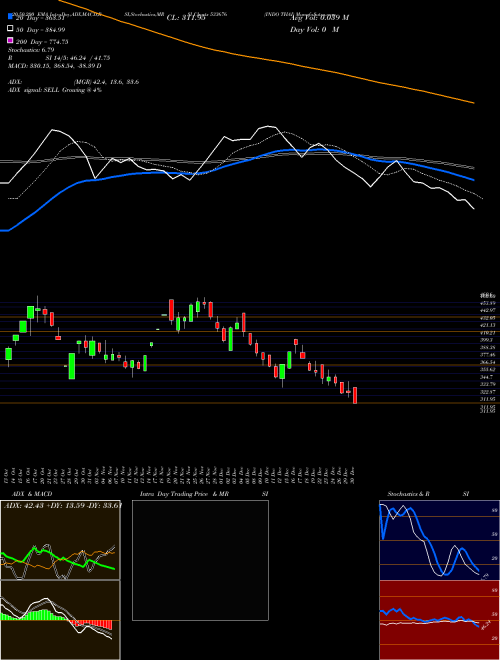Click the 'ADX & MACD' panel title
Viewport: 500px width, 660px height.
32,494
